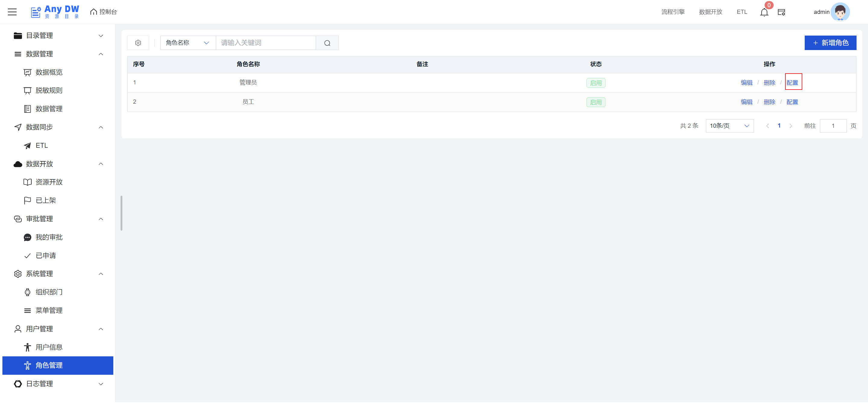Image resolution: width=868 pixels, height=407 pixels.
Task: Click the admin avatar picture
Action: [840, 12]
